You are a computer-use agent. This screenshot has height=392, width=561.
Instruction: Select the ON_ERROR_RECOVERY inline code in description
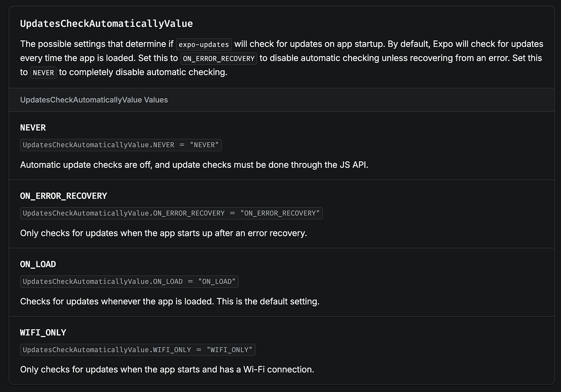tap(219, 58)
